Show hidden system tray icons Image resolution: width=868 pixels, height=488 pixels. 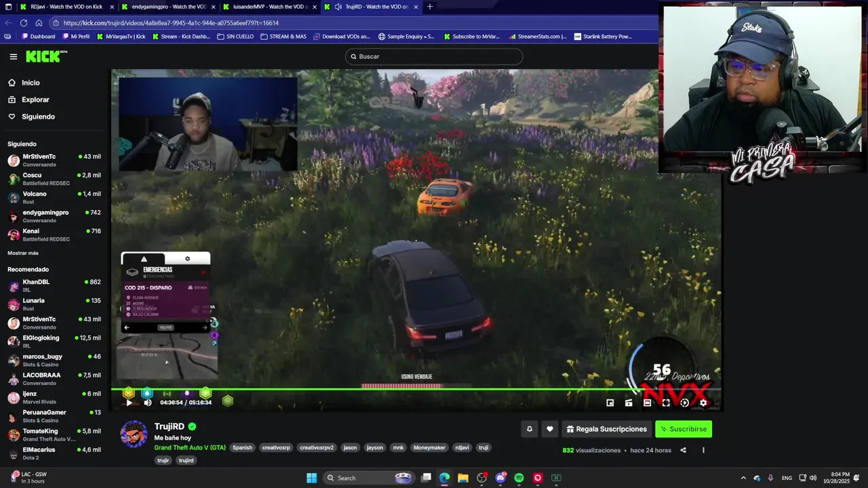(x=743, y=478)
